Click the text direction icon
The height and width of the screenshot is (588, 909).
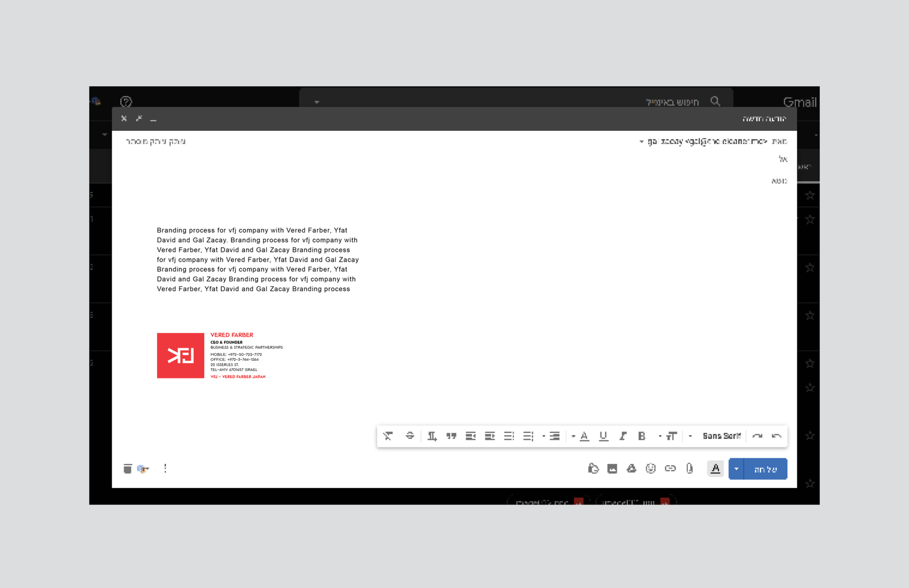pyautogui.click(x=432, y=436)
